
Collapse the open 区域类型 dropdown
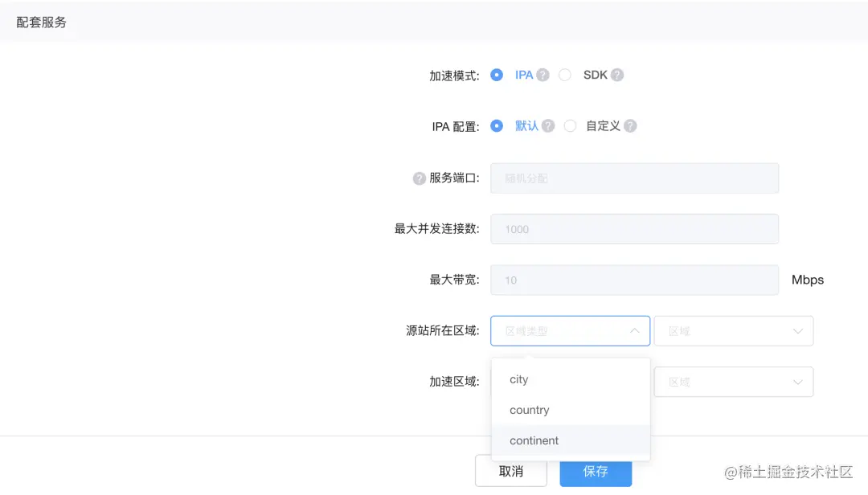click(570, 330)
